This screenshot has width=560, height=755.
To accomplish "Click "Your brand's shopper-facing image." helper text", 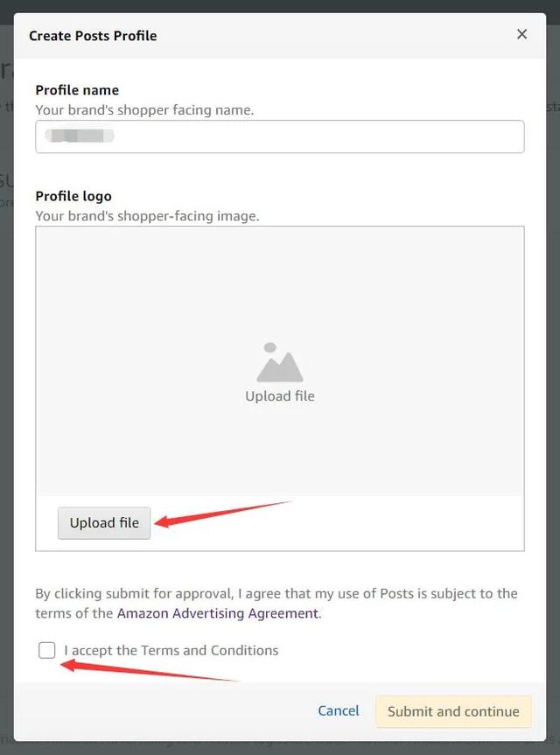I will pos(147,216).
